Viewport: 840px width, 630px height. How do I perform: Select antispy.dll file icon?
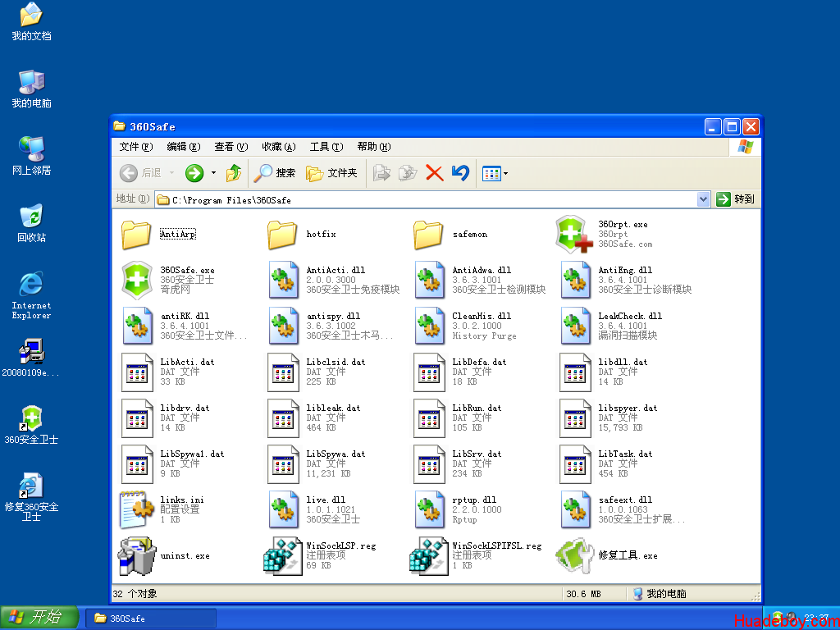[x=283, y=326]
